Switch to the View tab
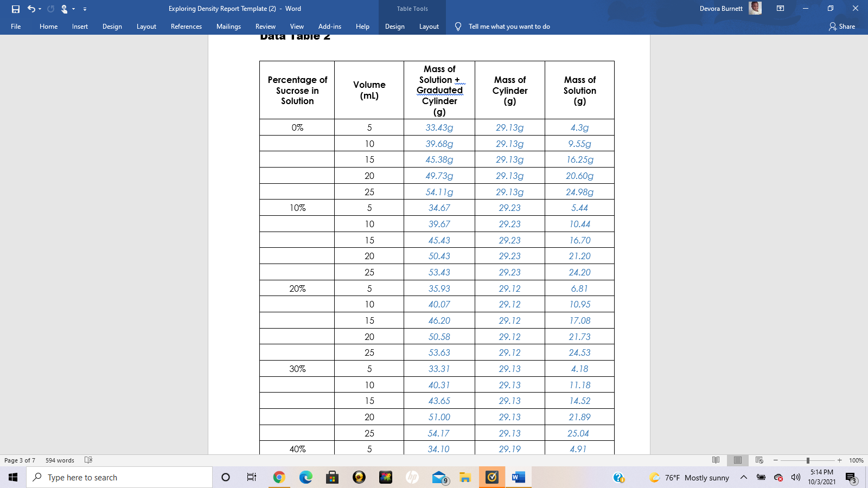Viewport: 868px width, 488px height. 297,26
